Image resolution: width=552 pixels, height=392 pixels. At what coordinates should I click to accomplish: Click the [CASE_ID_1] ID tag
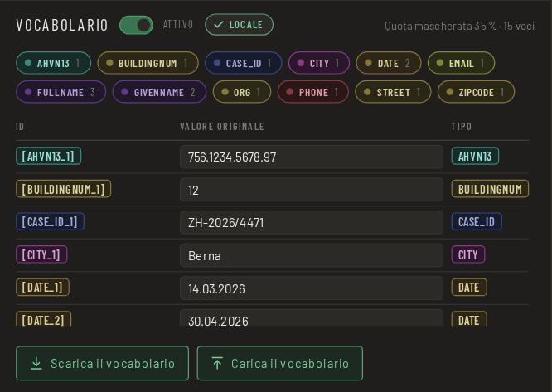coord(50,221)
